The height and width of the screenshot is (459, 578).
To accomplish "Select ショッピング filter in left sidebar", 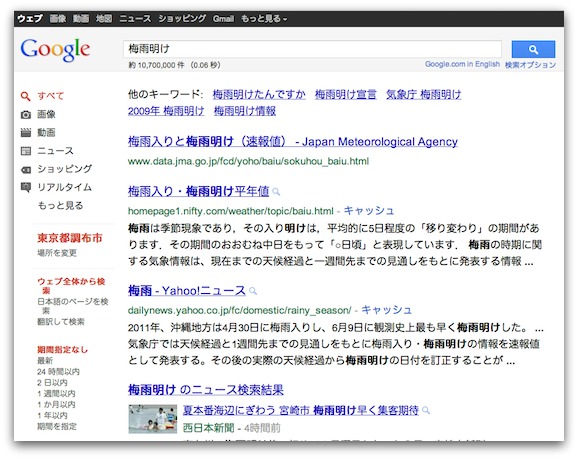I will (65, 169).
